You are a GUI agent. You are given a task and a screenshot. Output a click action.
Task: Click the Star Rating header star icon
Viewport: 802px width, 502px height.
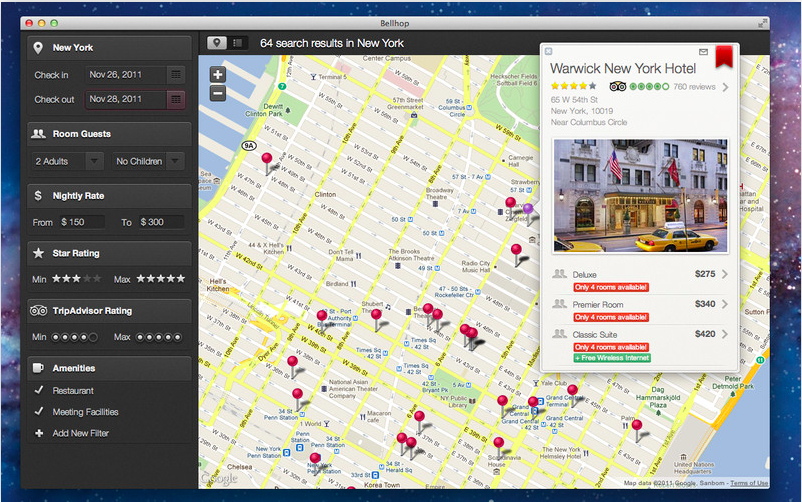coord(38,253)
